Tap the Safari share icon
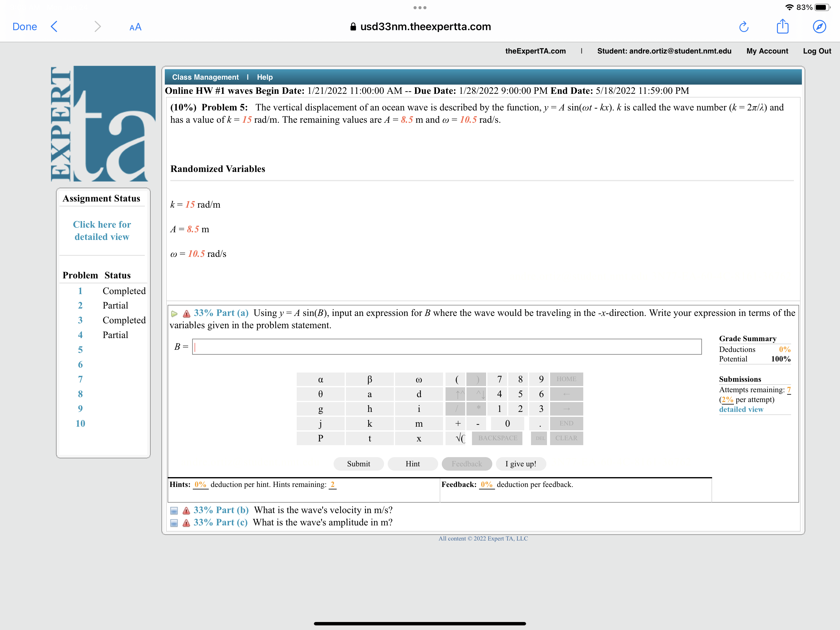Image resolution: width=840 pixels, height=630 pixels. coord(782,26)
